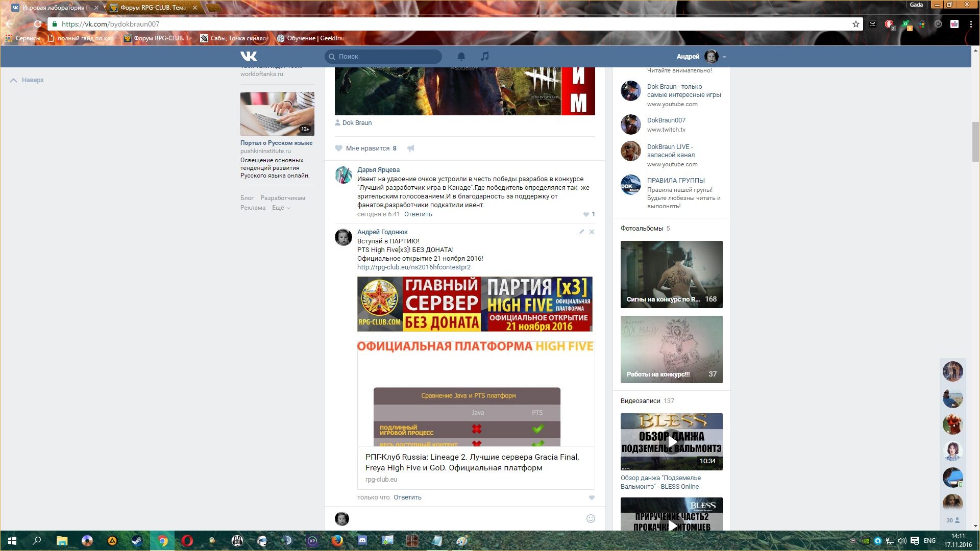This screenshot has height=551, width=980.
Task: Click the page vertical scrollbar thumb
Action: (x=975, y=142)
